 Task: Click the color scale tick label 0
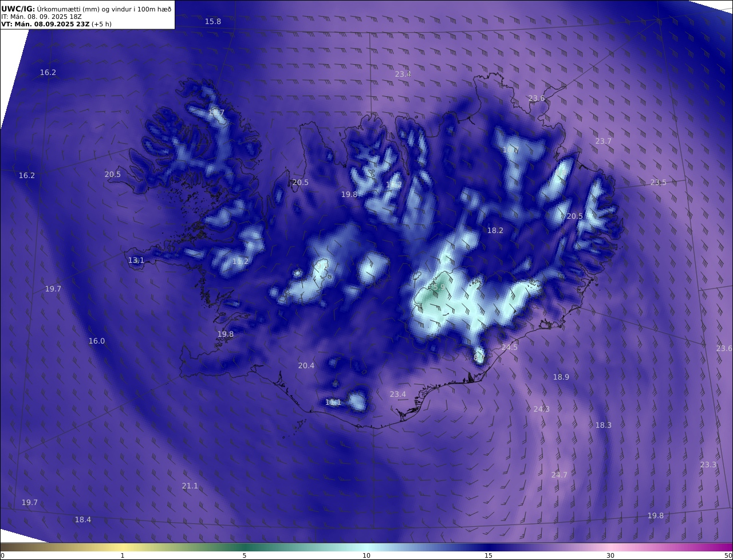pos(2,555)
